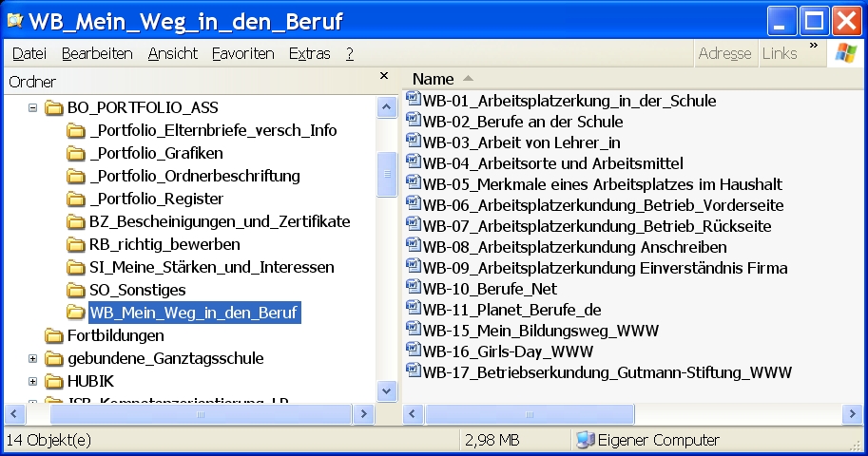Click the 14 Objekt(e) status bar text
The image size is (868, 456).
point(48,440)
